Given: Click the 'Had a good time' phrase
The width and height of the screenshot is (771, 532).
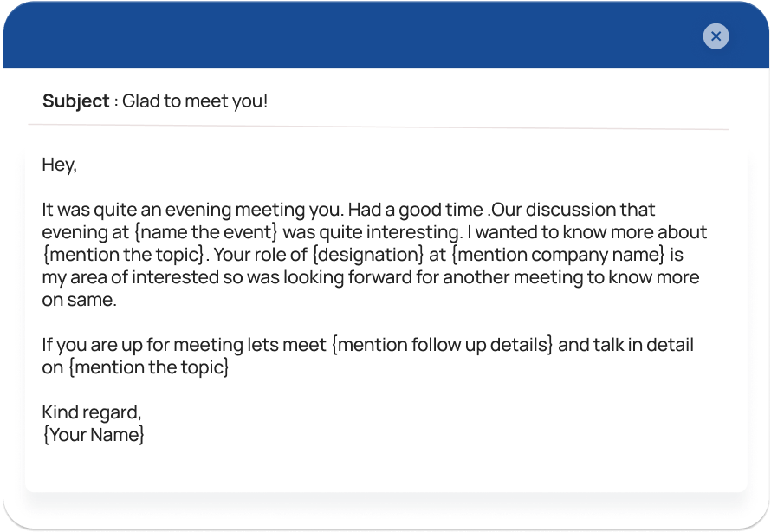Looking at the screenshot, I should [416, 210].
